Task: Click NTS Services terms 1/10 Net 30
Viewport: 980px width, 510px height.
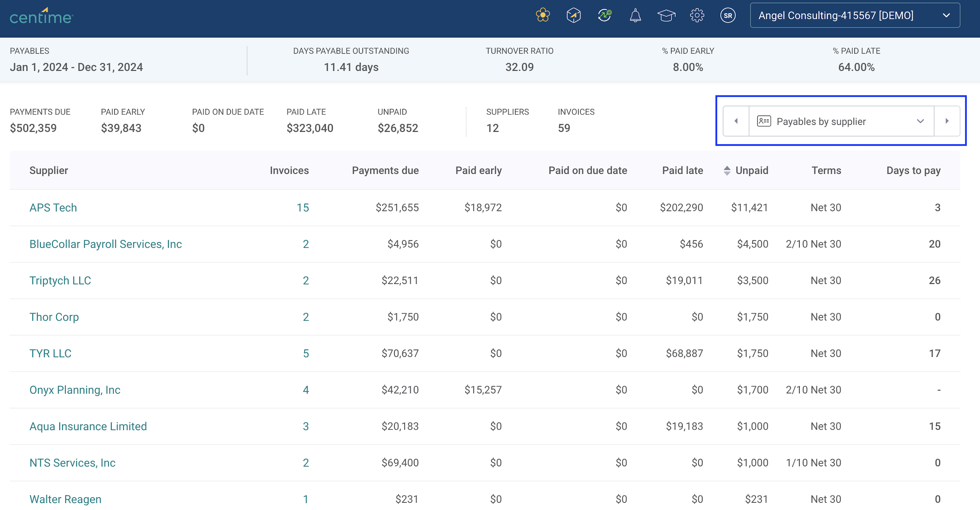Action: [x=813, y=463]
